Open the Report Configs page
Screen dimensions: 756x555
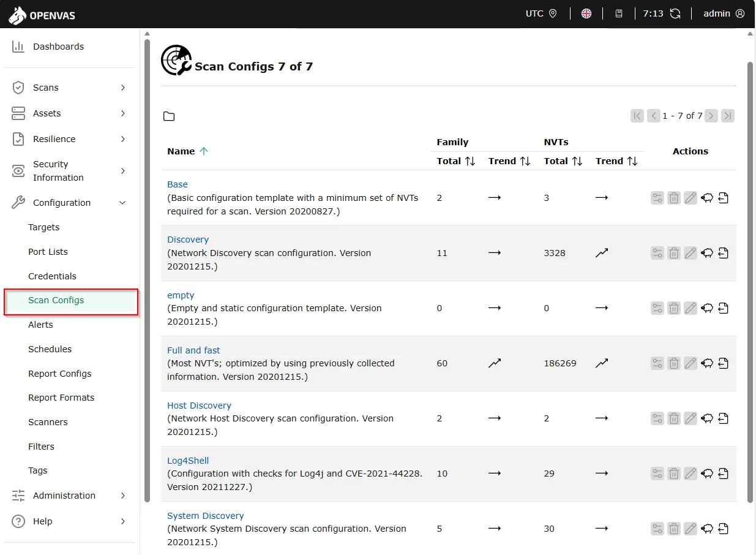pyautogui.click(x=59, y=374)
